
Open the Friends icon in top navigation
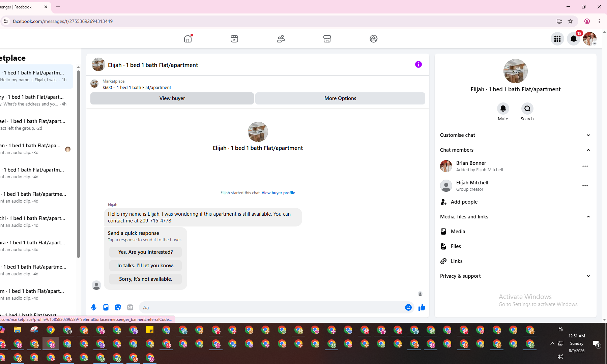[x=281, y=39]
